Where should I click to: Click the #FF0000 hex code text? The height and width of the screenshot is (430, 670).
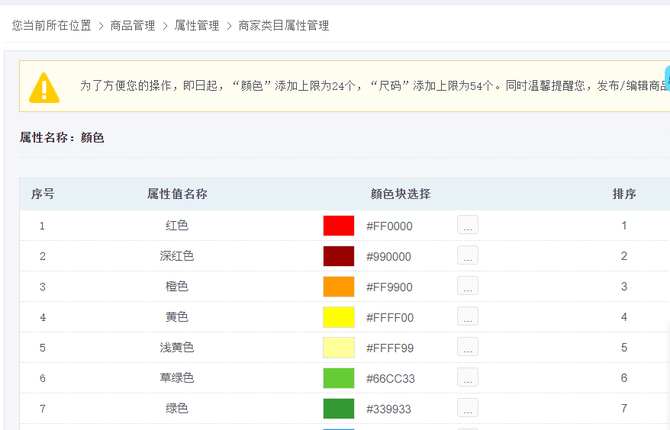389,226
